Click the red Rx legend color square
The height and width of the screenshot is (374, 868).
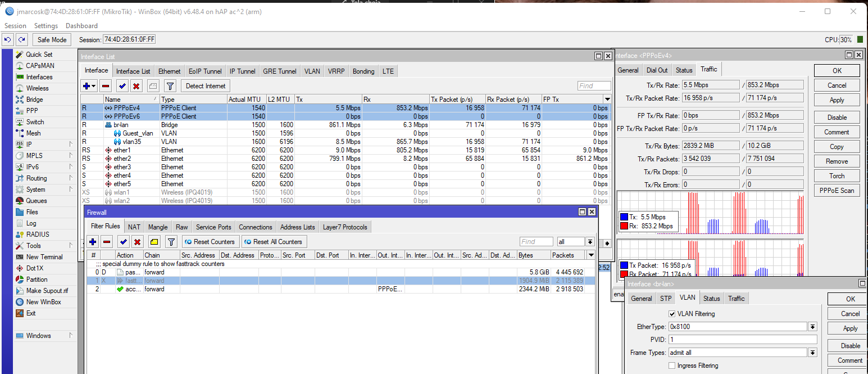(x=624, y=227)
